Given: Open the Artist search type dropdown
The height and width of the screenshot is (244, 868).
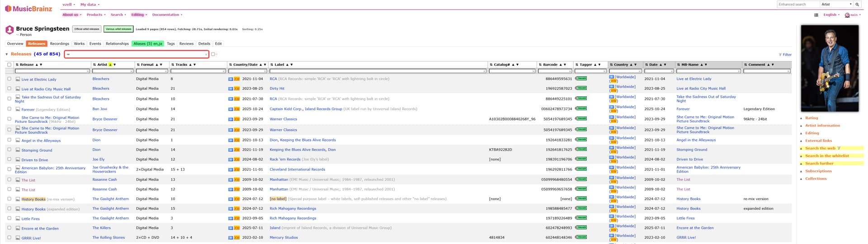Looking at the screenshot, I should [836, 5].
